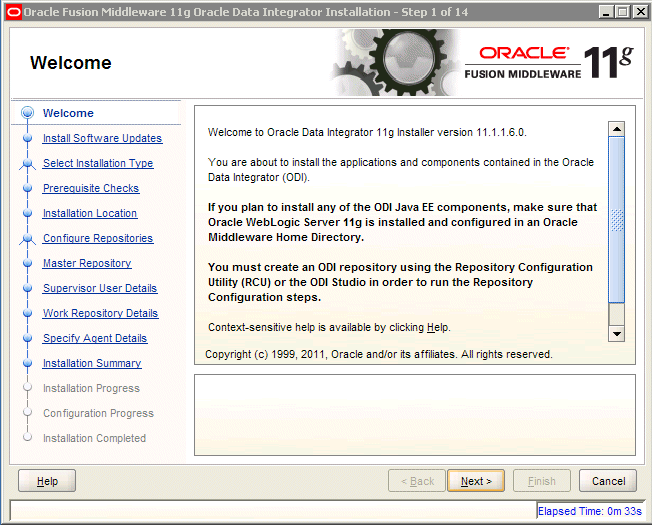Maximize the installer window
Viewport: 652px width, 525px height.
pyautogui.click(x=622, y=12)
